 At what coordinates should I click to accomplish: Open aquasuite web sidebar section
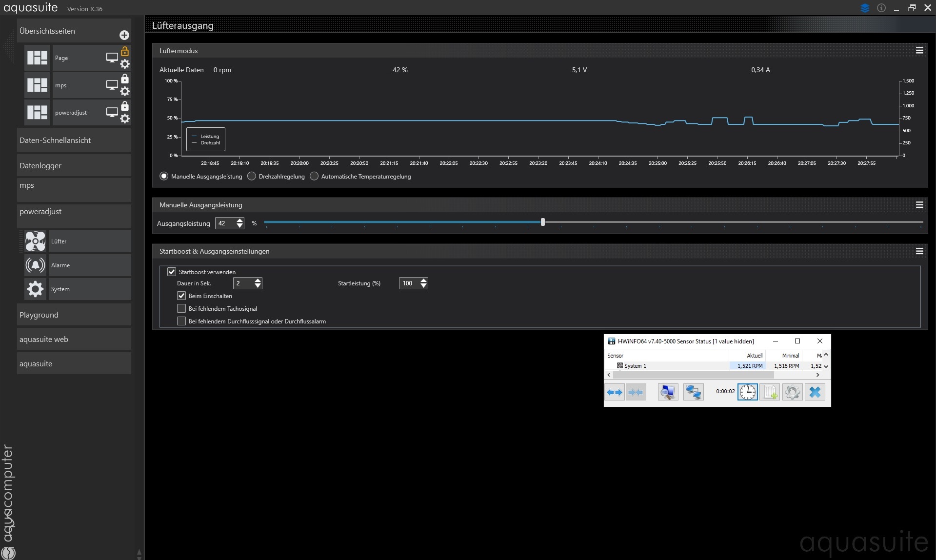pyautogui.click(x=74, y=339)
